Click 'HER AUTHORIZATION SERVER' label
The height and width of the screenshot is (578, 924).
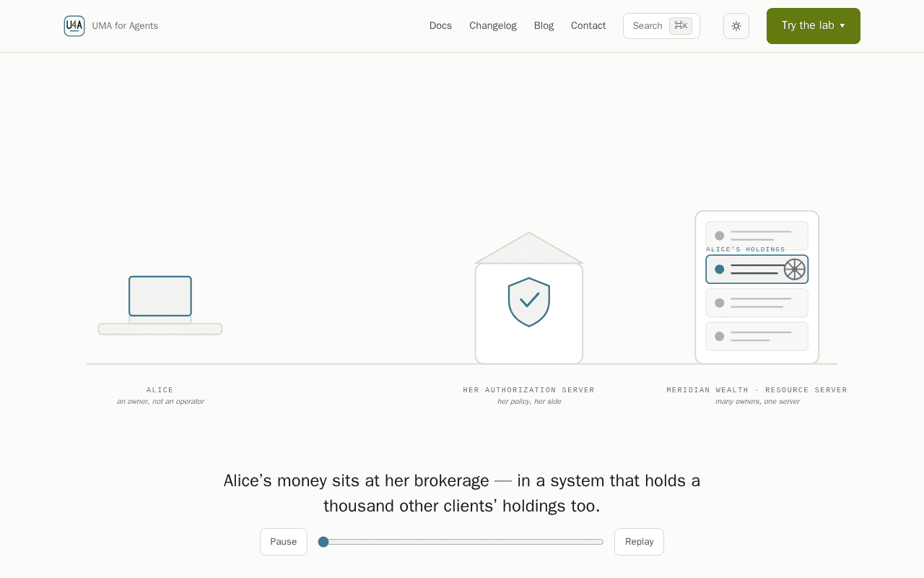click(529, 390)
